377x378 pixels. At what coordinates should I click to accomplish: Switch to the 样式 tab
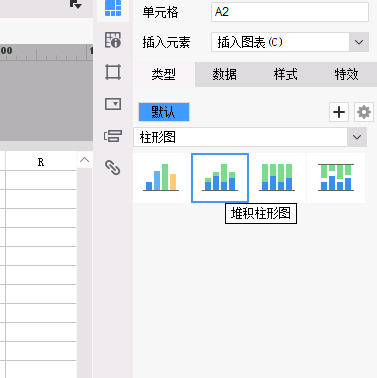286,74
